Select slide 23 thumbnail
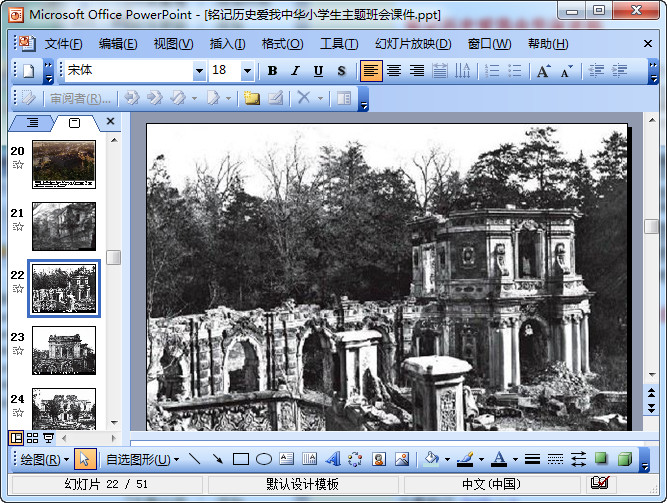The image size is (667, 503). [x=64, y=350]
